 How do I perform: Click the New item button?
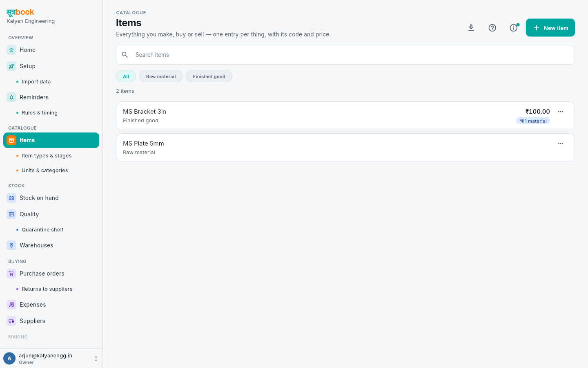(550, 28)
